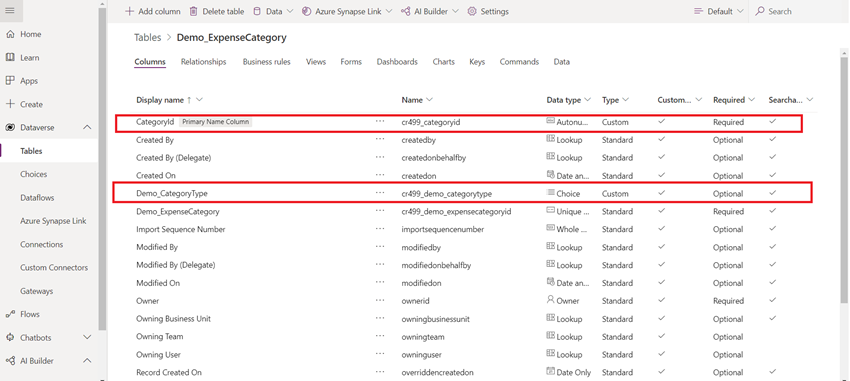Click Add column in the toolbar

[153, 11]
